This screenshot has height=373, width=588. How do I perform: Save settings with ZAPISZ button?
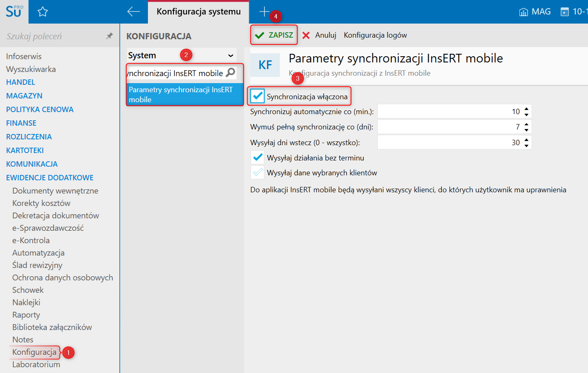point(274,35)
